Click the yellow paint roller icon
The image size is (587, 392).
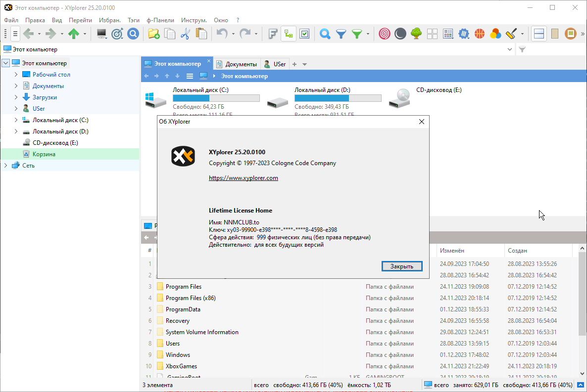[x=511, y=34]
